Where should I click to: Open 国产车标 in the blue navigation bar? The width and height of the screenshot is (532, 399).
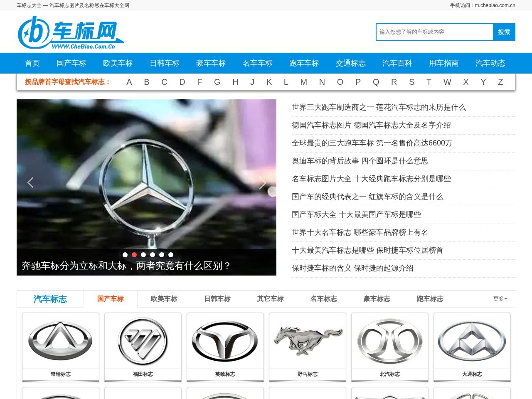click(x=71, y=63)
